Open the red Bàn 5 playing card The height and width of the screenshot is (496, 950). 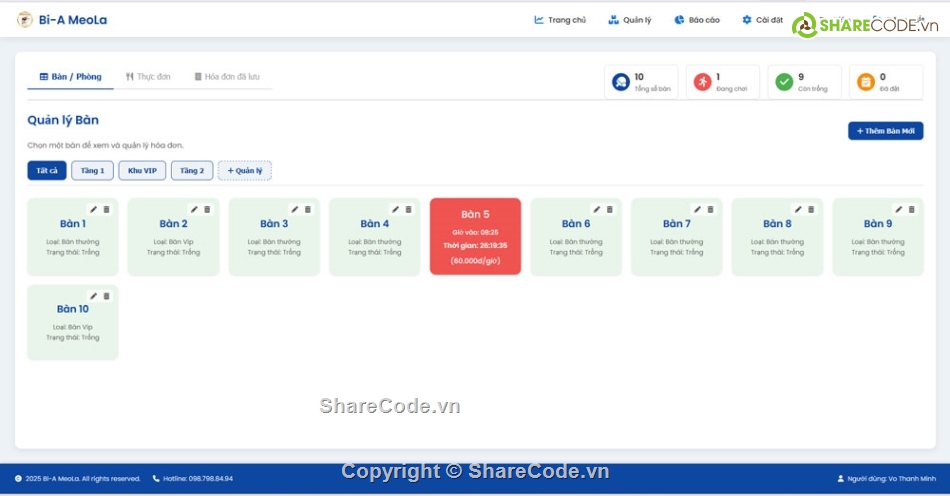pos(475,237)
